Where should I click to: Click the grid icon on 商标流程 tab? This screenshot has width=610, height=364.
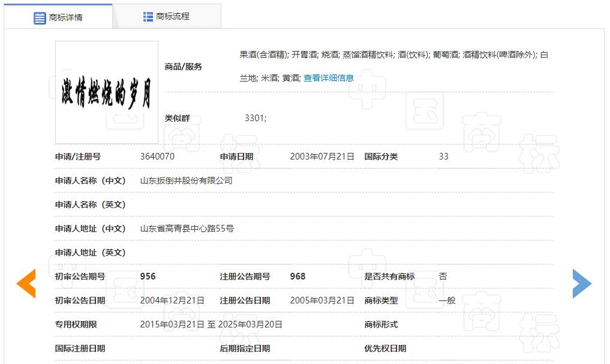tap(148, 17)
